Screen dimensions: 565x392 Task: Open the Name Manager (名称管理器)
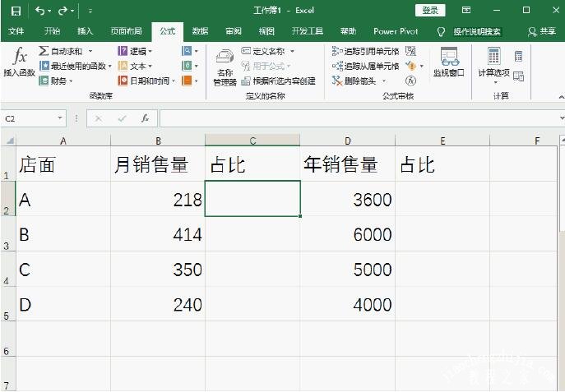click(225, 66)
